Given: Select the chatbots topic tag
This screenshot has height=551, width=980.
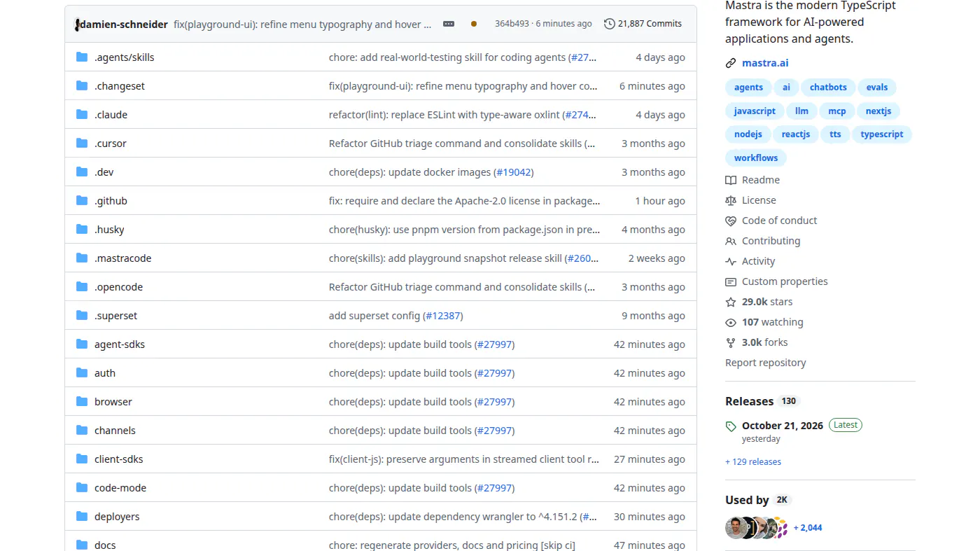Looking at the screenshot, I should [x=828, y=88].
